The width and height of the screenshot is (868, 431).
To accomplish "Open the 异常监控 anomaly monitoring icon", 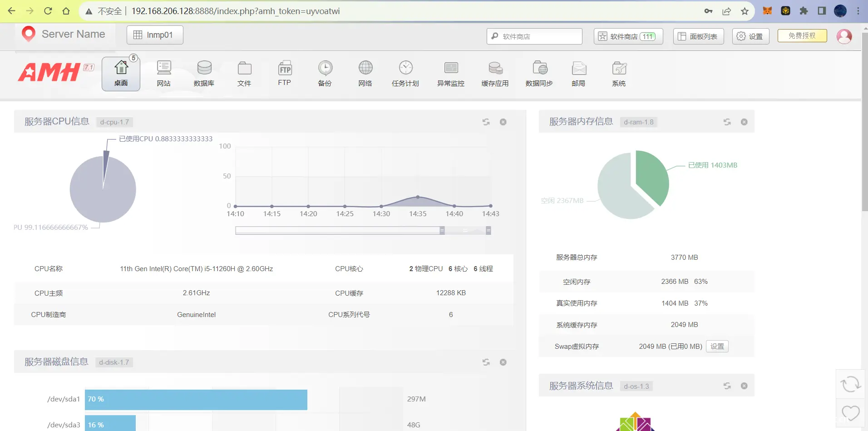I will pos(451,74).
